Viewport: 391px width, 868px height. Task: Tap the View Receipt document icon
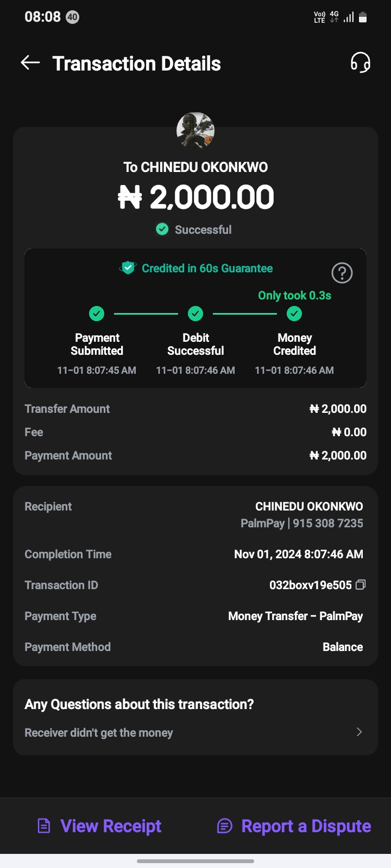(44, 826)
